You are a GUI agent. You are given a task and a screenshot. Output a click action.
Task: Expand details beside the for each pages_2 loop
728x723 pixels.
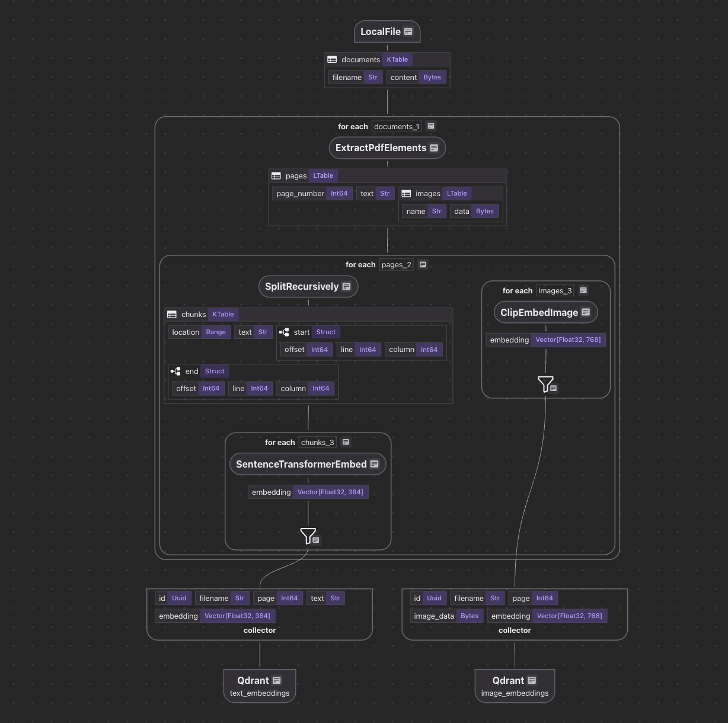coord(422,264)
